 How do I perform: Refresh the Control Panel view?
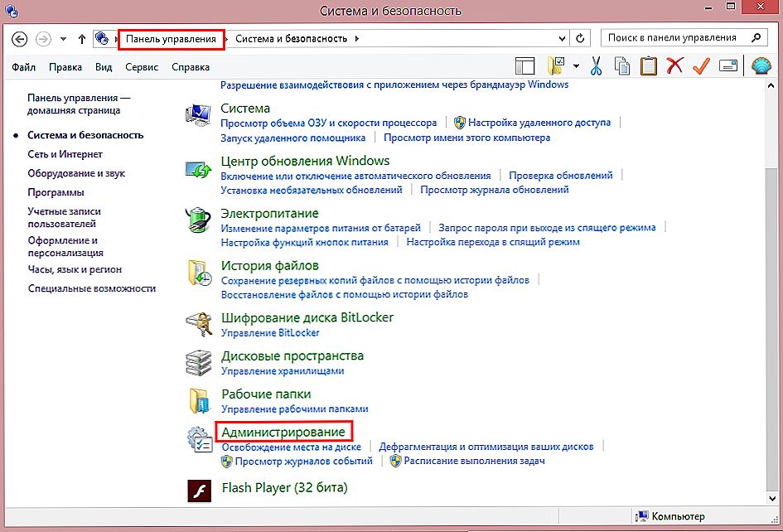point(580,38)
